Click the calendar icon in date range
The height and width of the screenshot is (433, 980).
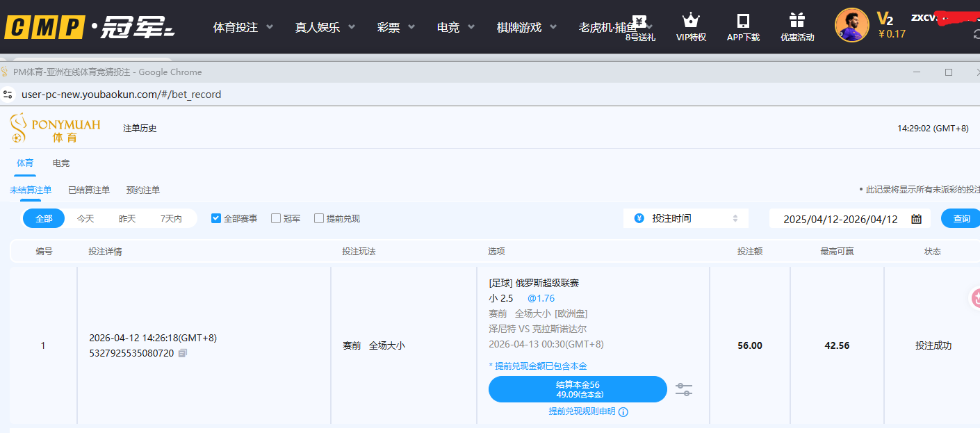pos(916,219)
